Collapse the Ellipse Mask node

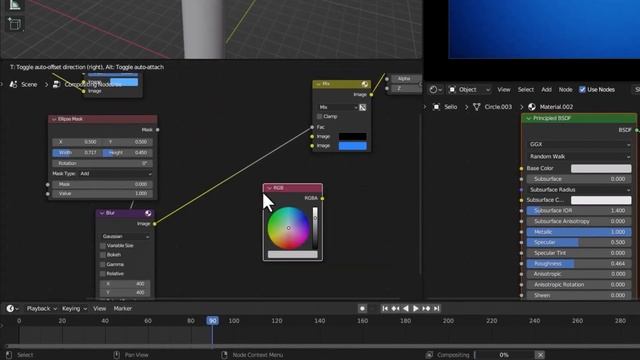click(54, 119)
